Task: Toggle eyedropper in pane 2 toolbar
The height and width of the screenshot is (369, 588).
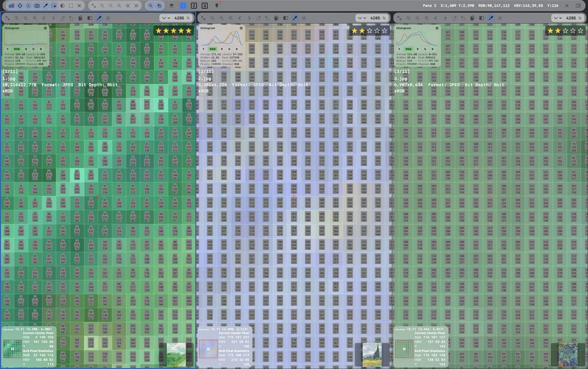Action: click(295, 18)
